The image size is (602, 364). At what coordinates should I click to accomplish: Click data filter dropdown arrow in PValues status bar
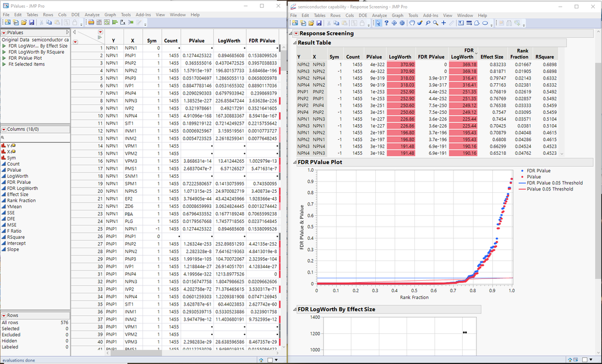276,360
